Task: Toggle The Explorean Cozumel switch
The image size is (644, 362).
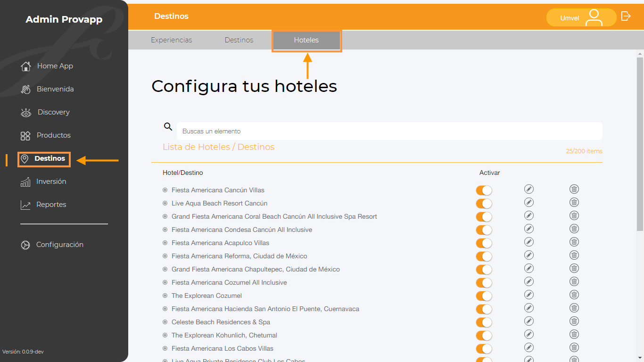Action: [x=484, y=296]
